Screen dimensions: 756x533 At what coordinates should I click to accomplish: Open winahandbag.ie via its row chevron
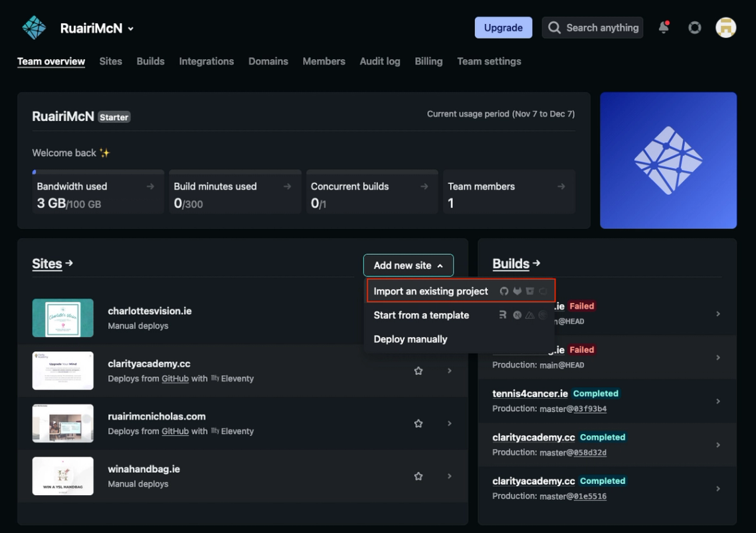pos(449,476)
